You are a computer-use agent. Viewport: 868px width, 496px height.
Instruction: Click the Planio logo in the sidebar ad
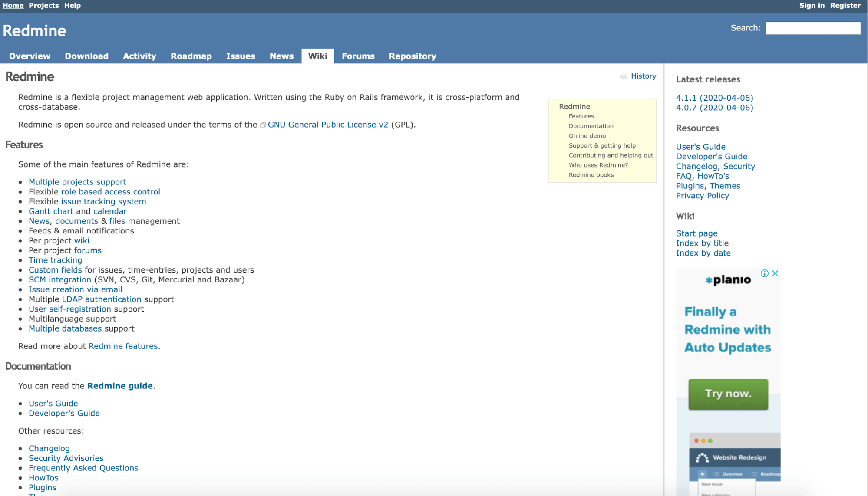pyautogui.click(x=728, y=279)
